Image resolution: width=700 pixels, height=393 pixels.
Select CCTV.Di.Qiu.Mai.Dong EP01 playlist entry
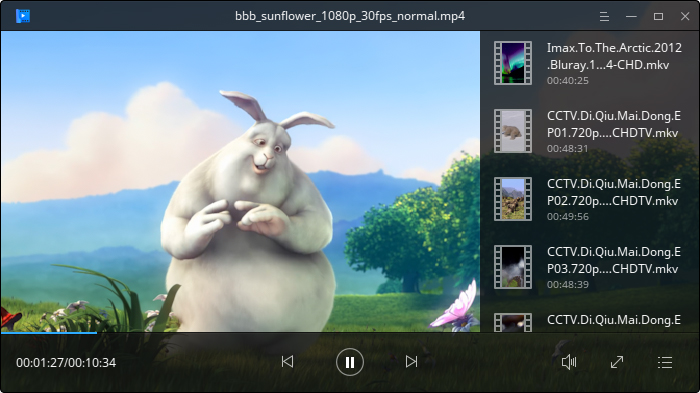pyautogui.click(x=590, y=131)
